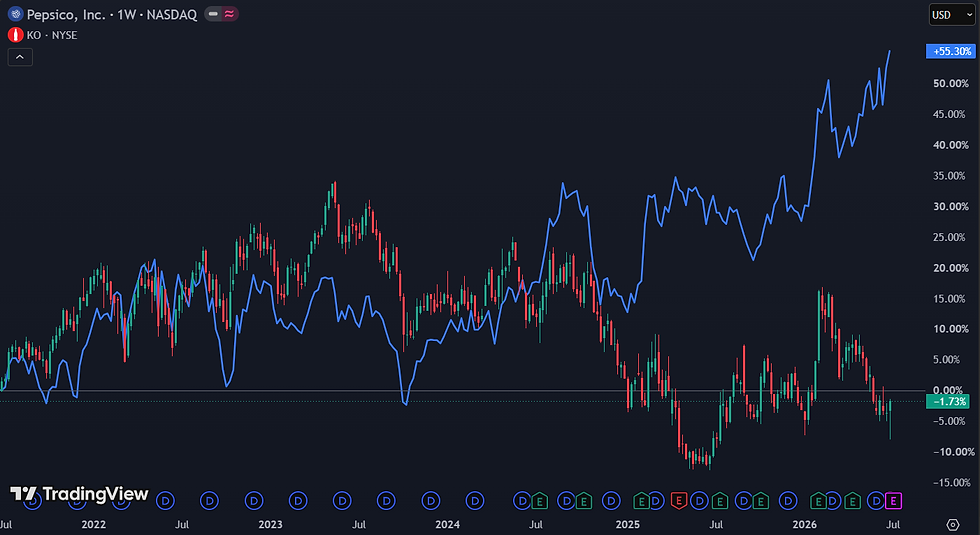Screen dimensions: 980x535
Task: Click the 2022 time axis label
Action: click(x=94, y=524)
